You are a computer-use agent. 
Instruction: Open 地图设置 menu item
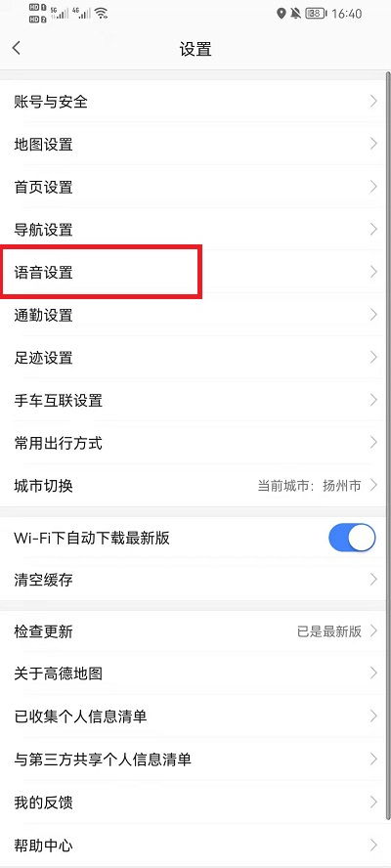click(193, 145)
